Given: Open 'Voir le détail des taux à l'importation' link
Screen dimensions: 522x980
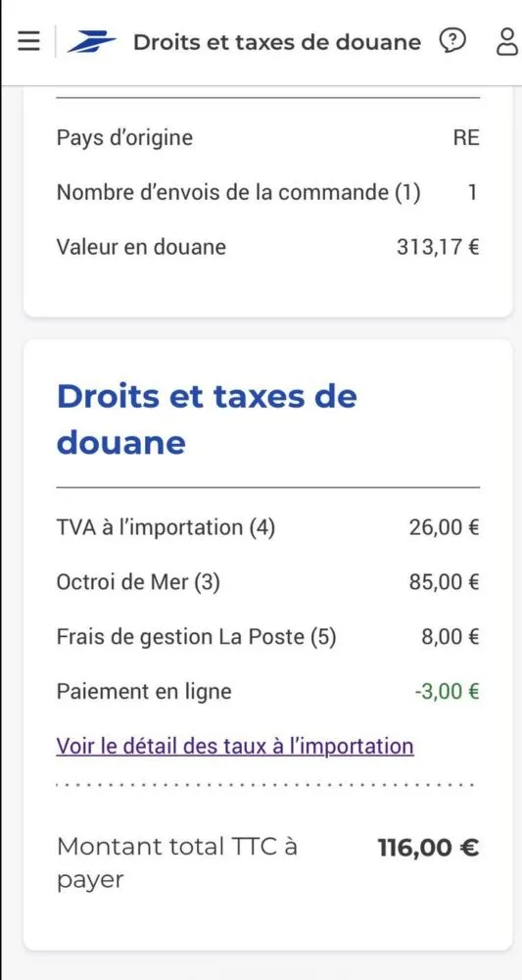Looking at the screenshot, I should tap(235, 746).
